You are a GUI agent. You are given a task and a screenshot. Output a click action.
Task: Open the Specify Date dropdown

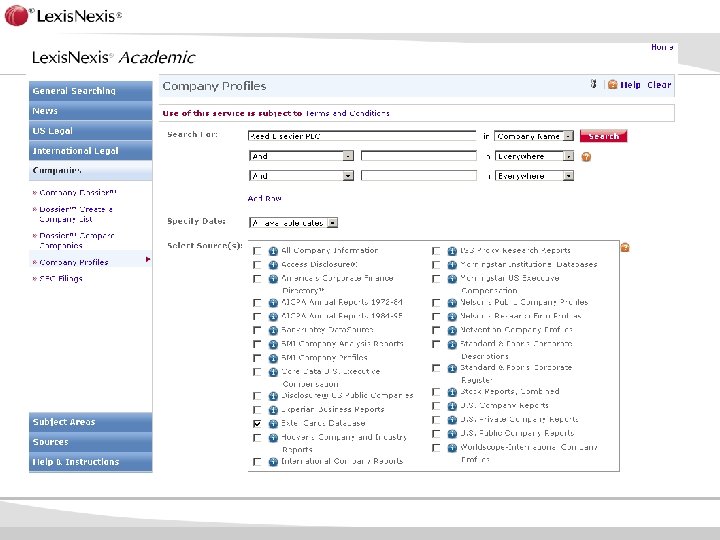click(293, 223)
